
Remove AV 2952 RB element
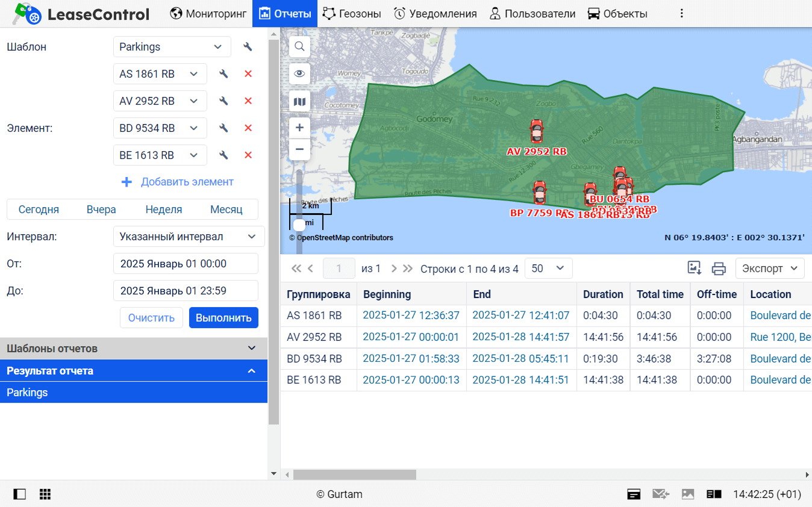click(x=248, y=101)
